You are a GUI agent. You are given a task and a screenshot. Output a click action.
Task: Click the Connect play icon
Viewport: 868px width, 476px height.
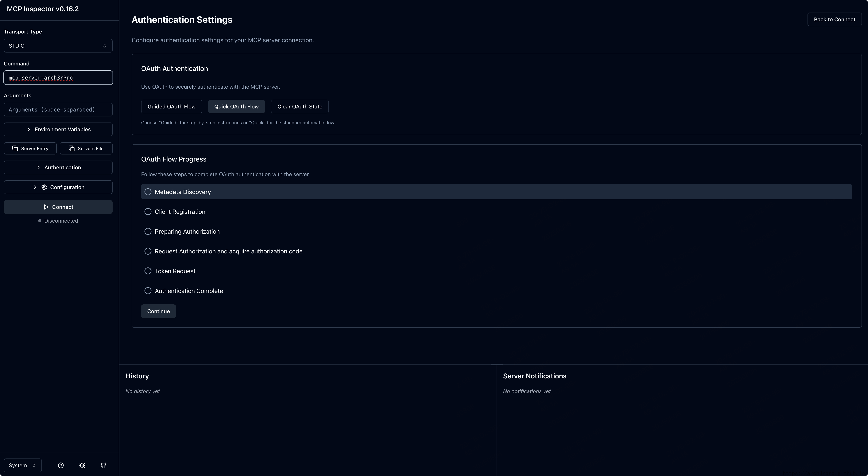coord(46,207)
